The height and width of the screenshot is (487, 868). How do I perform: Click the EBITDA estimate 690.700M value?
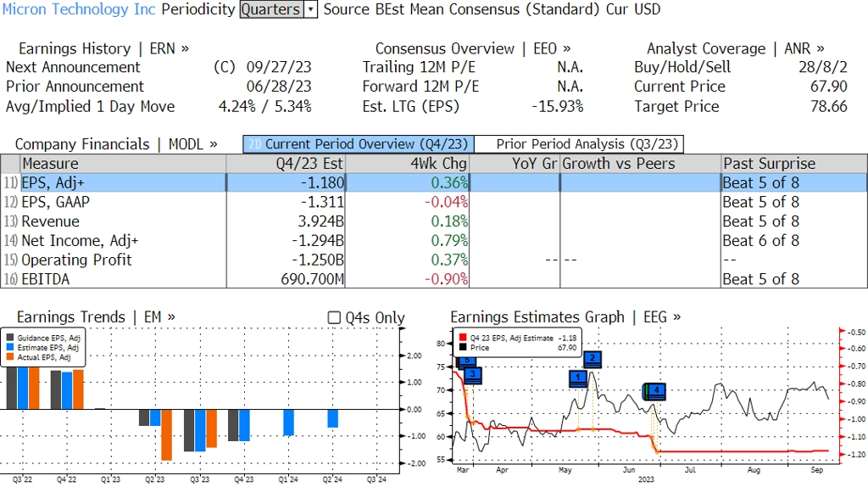pos(312,279)
